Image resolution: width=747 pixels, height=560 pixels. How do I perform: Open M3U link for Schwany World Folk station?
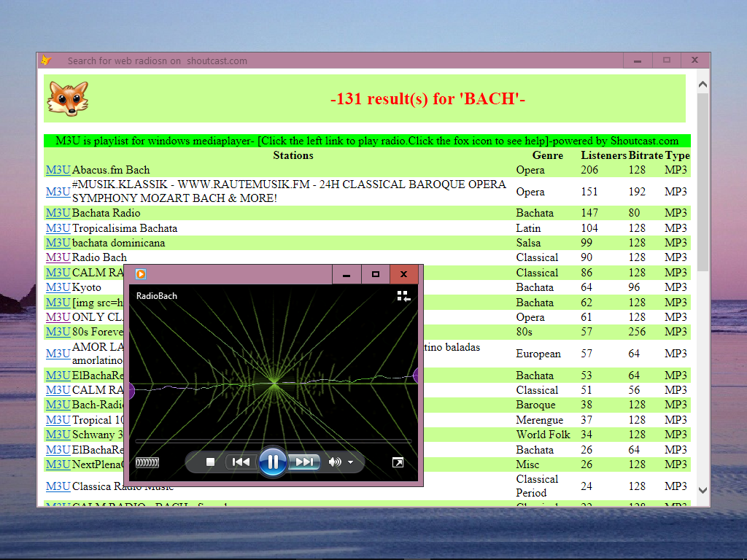[58, 435]
